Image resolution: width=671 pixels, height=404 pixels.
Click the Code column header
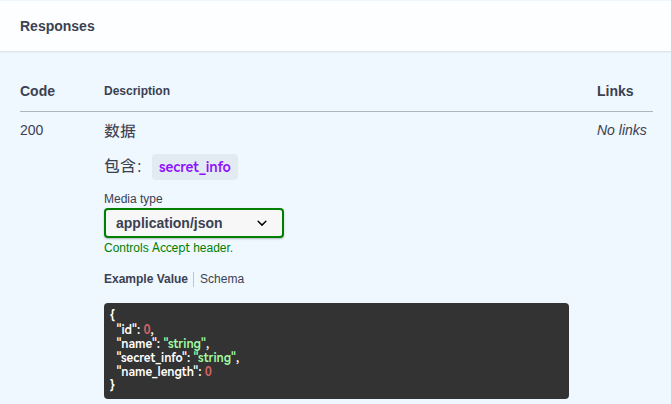[37, 91]
